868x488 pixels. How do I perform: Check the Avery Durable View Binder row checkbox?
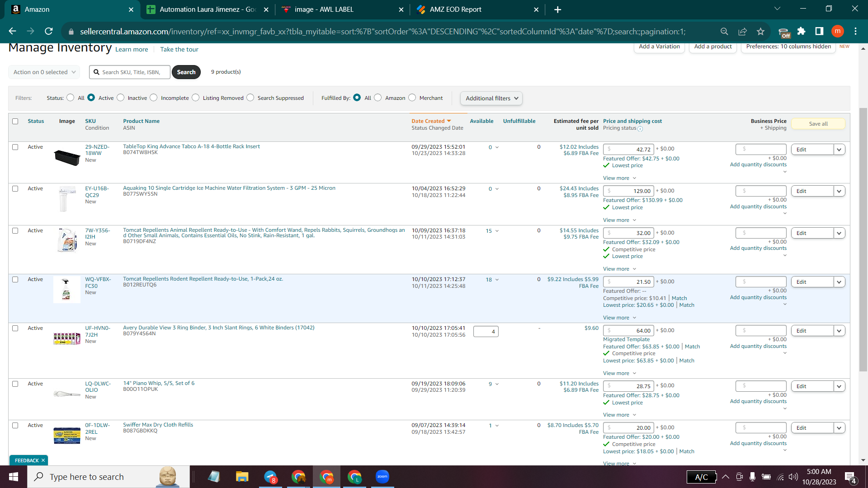pyautogui.click(x=15, y=328)
